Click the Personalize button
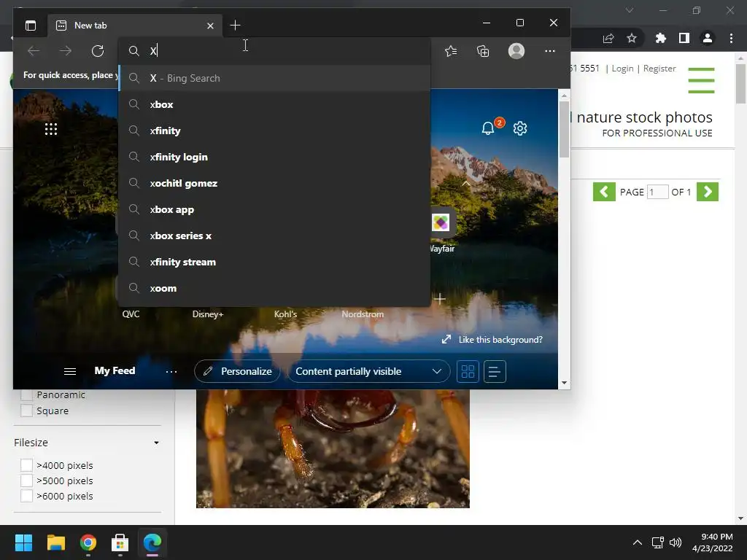This screenshot has height=560, width=747. click(237, 371)
